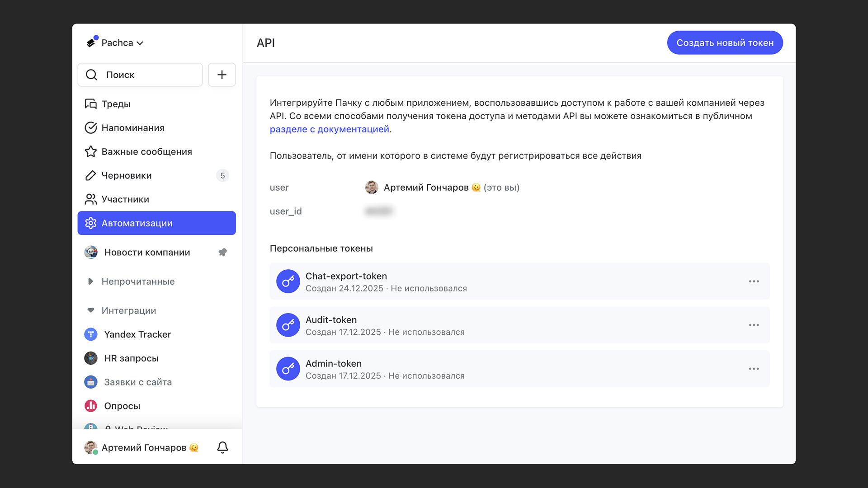Click the pin icon on Новости компании

tap(222, 252)
